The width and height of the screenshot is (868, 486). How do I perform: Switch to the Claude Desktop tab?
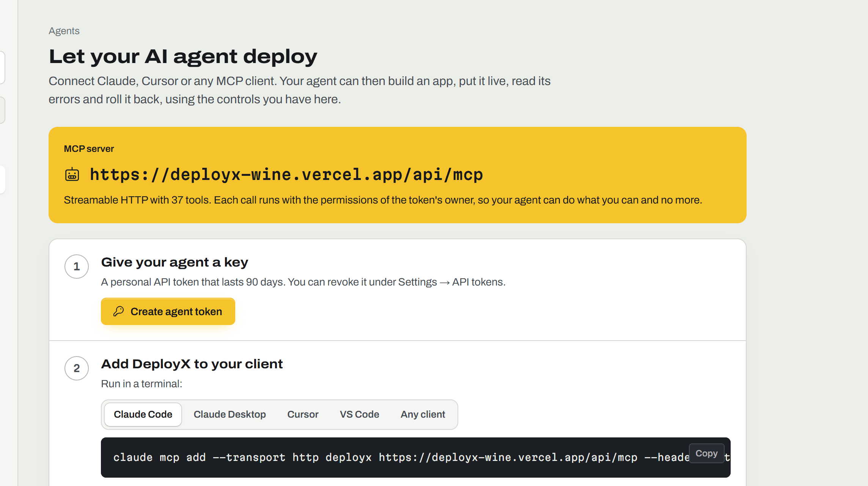(230, 414)
